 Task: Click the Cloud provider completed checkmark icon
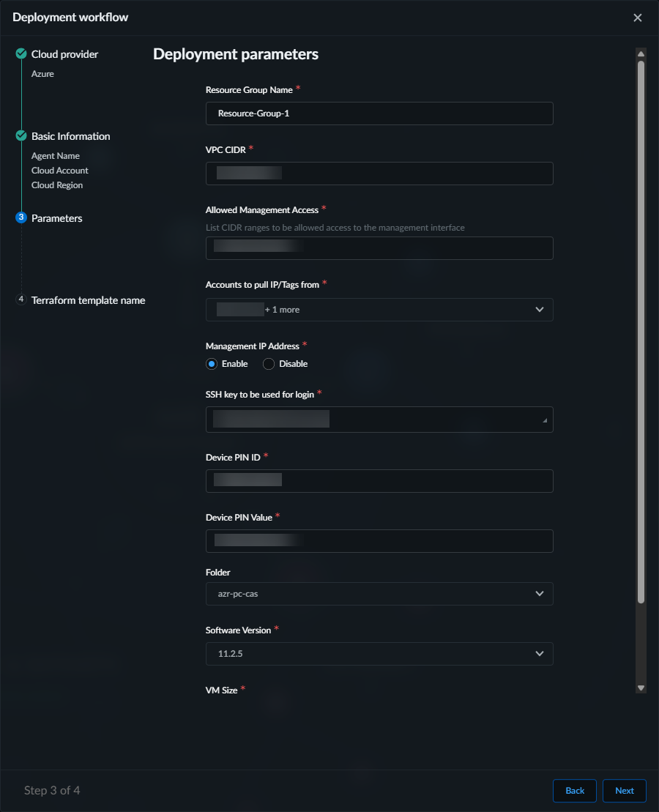[21, 54]
